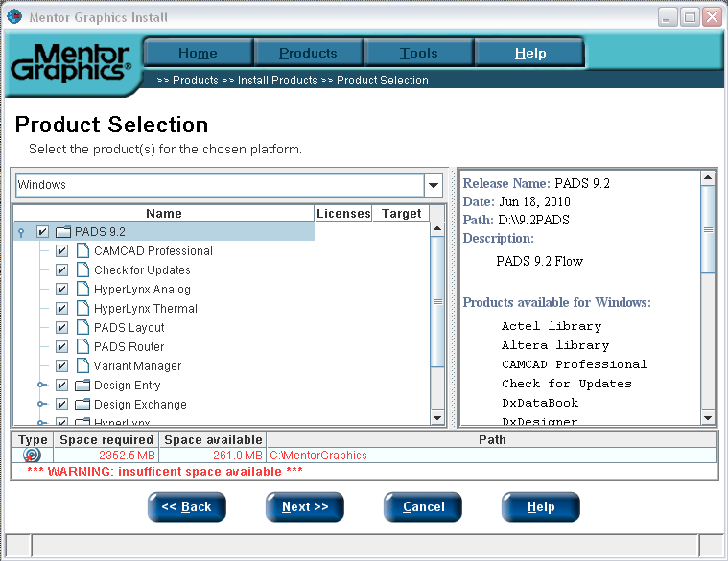The width and height of the screenshot is (728, 561).
Task: Open the Products menu tab
Action: click(x=308, y=53)
